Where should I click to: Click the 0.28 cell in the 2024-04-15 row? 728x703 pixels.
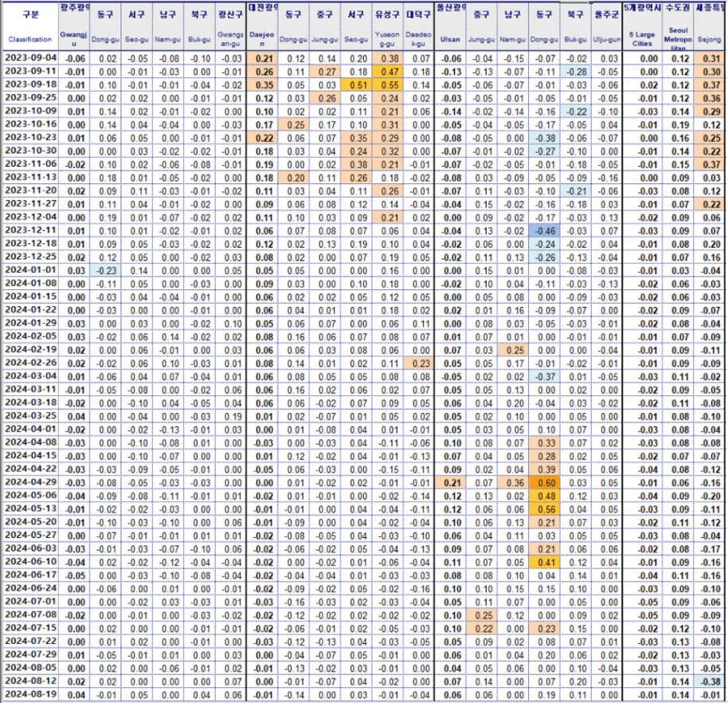click(x=544, y=456)
